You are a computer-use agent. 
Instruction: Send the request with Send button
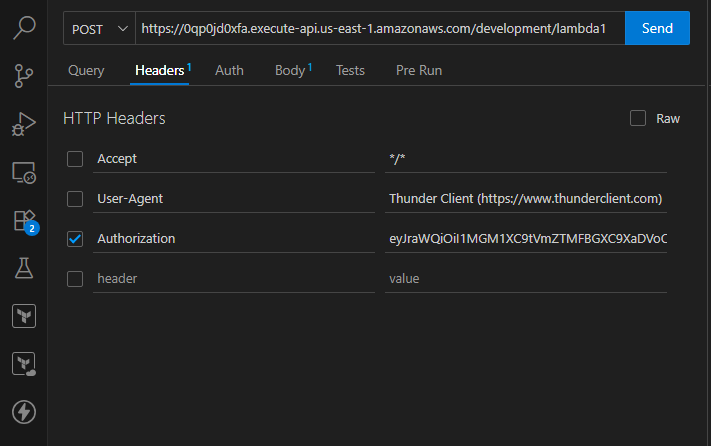point(657,28)
